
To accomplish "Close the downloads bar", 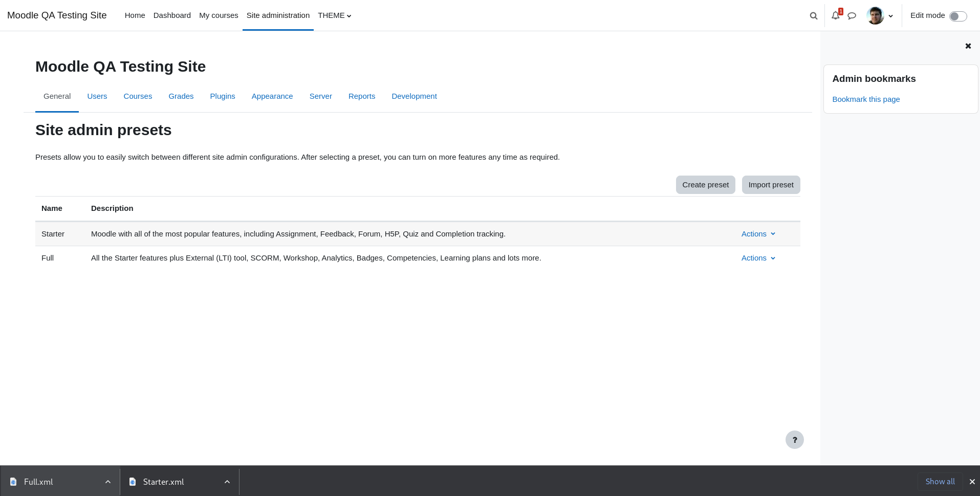I will pyautogui.click(x=972, y=482).
